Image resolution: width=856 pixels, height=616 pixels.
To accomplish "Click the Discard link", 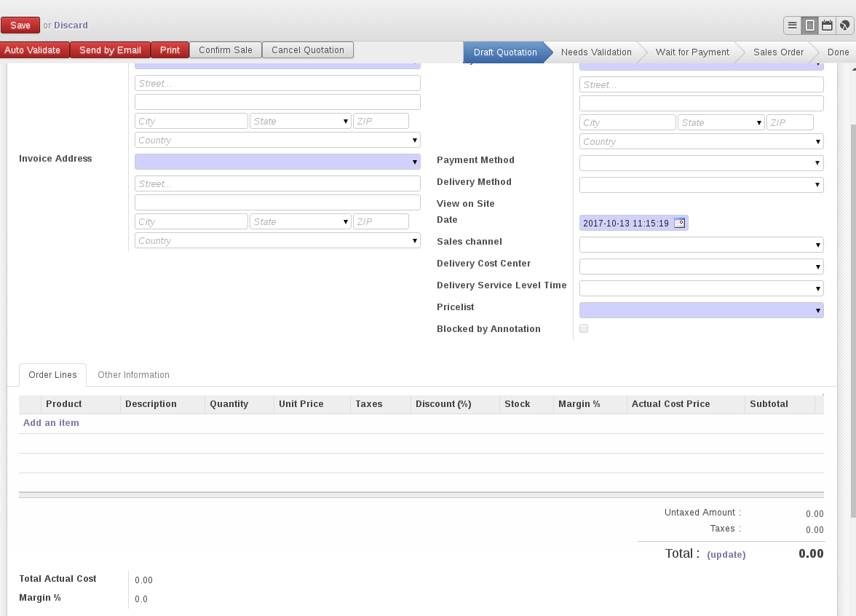I will click(x=71, y=25).
